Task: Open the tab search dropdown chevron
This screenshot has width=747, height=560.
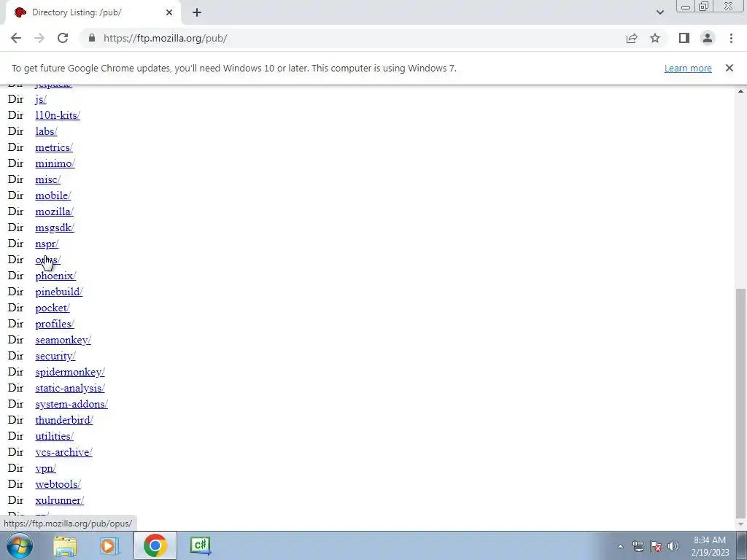Action: 659,12
